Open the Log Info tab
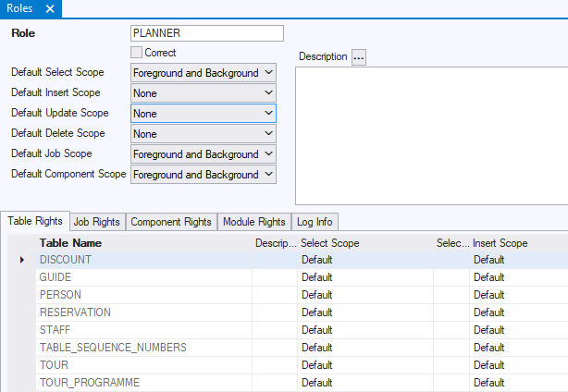The width and height of the screenshot is (568, 392). pos(315,222)
